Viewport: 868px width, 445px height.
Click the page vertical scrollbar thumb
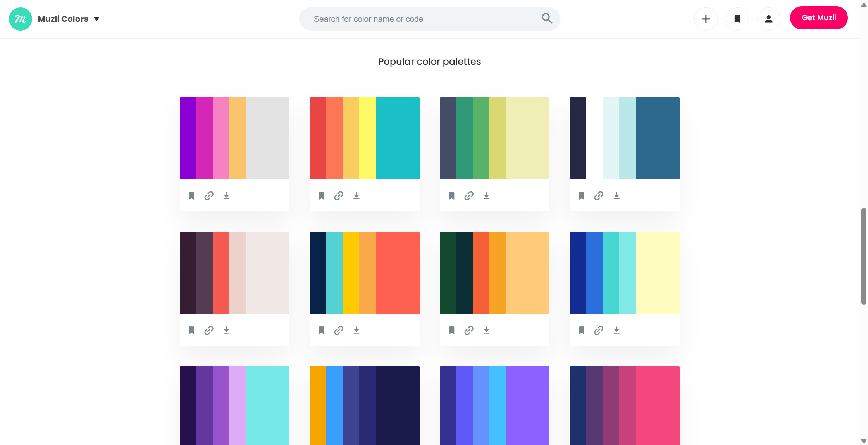863,256
